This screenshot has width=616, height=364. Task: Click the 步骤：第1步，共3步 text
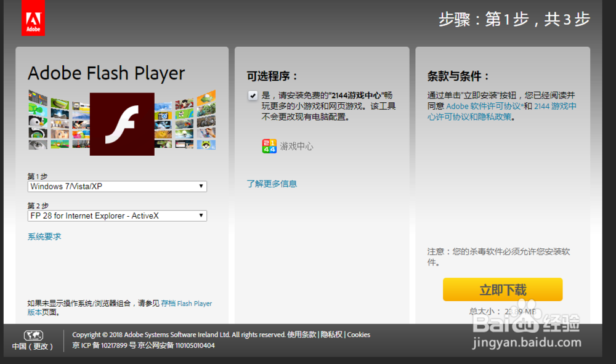point(514,19)
